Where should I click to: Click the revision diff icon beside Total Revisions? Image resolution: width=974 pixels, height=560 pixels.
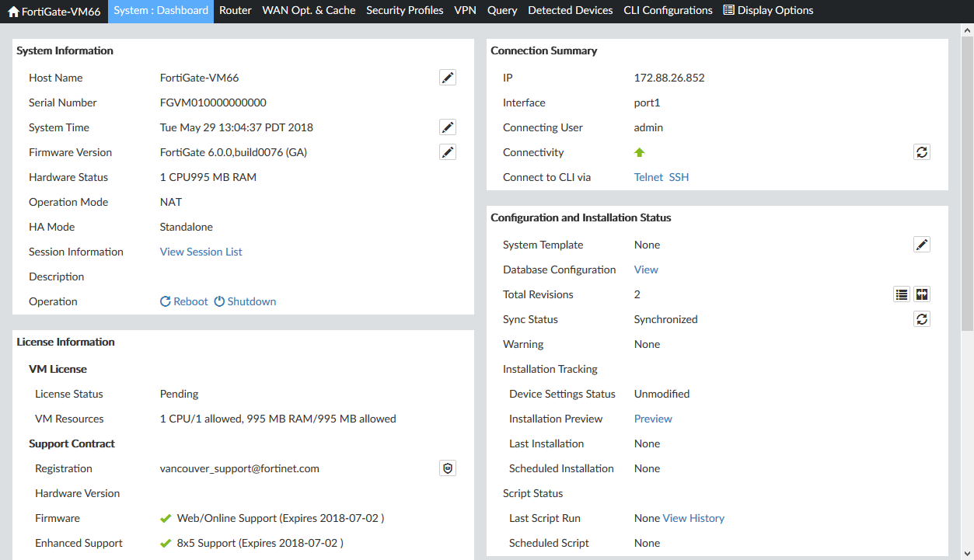click(922, 294)
